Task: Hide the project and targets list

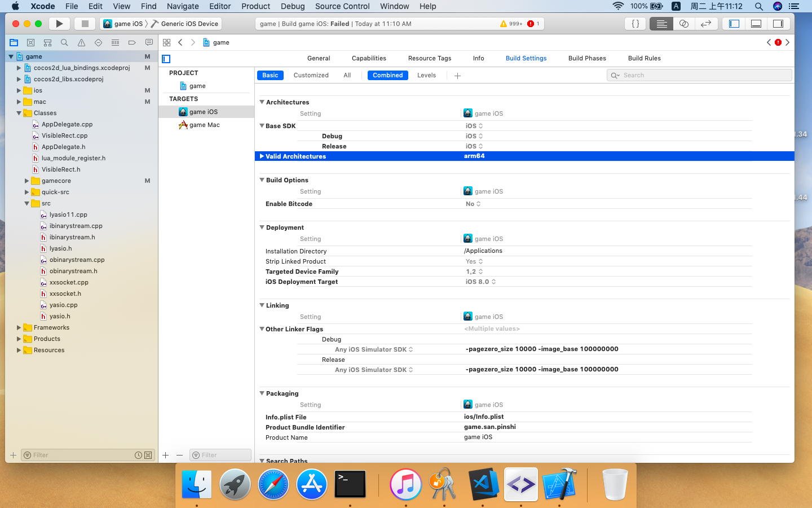Action: pos(166,59)
